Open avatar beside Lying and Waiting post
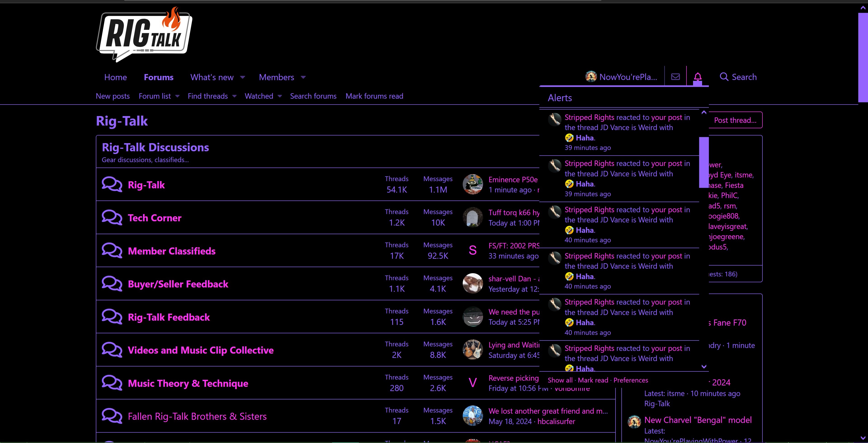868x443 pixels. pyautogui.click(x=473, y=350)
